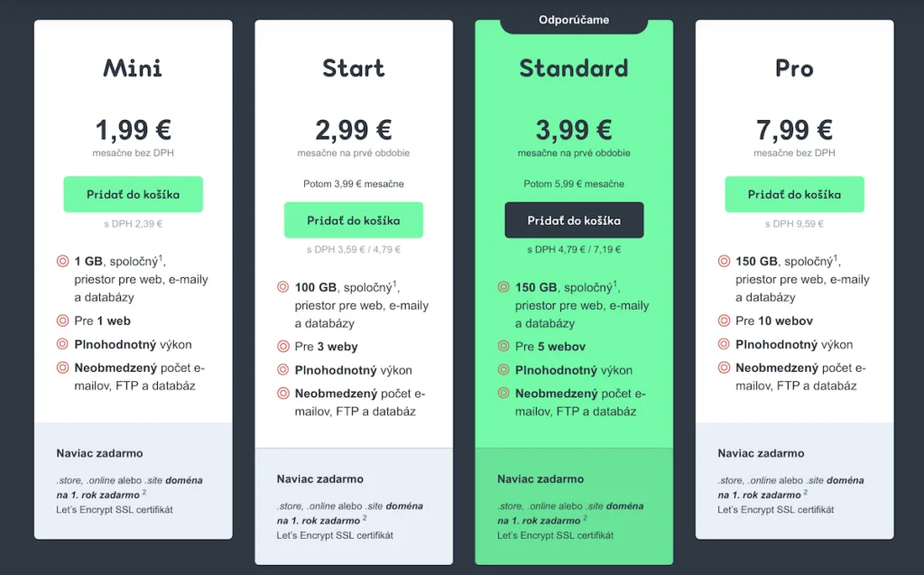Open the 'Mini' plan heading

pos(133,68)
